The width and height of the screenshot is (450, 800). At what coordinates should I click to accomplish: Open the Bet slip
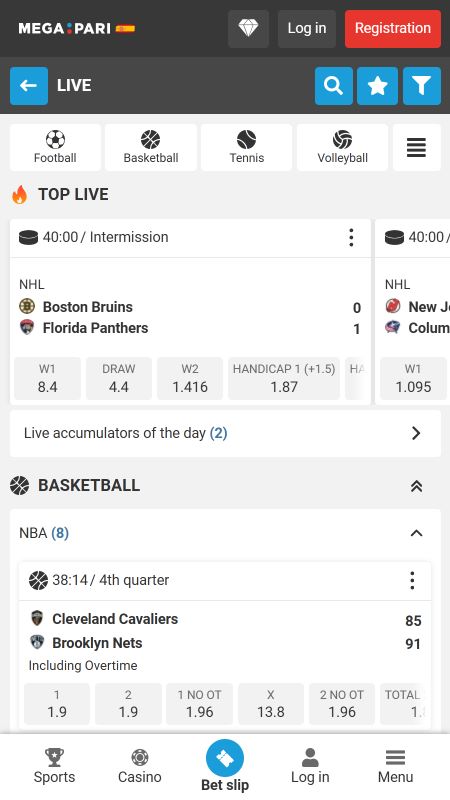pyautogui.click(x=225, y=766)
